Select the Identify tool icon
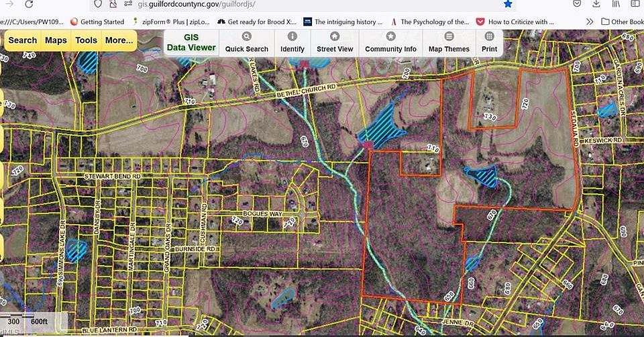The image size is (644, 337). [x=292, y=37]
